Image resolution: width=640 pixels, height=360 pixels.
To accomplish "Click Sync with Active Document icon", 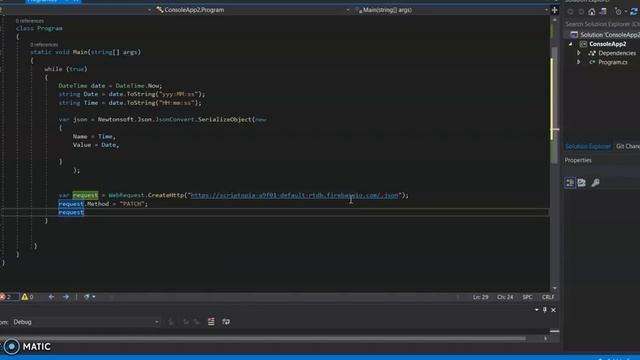I will pos(634,12).
